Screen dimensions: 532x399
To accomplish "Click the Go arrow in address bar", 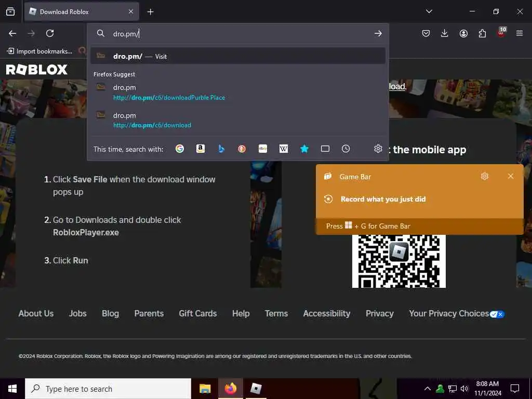I will [x=378, y=33].
